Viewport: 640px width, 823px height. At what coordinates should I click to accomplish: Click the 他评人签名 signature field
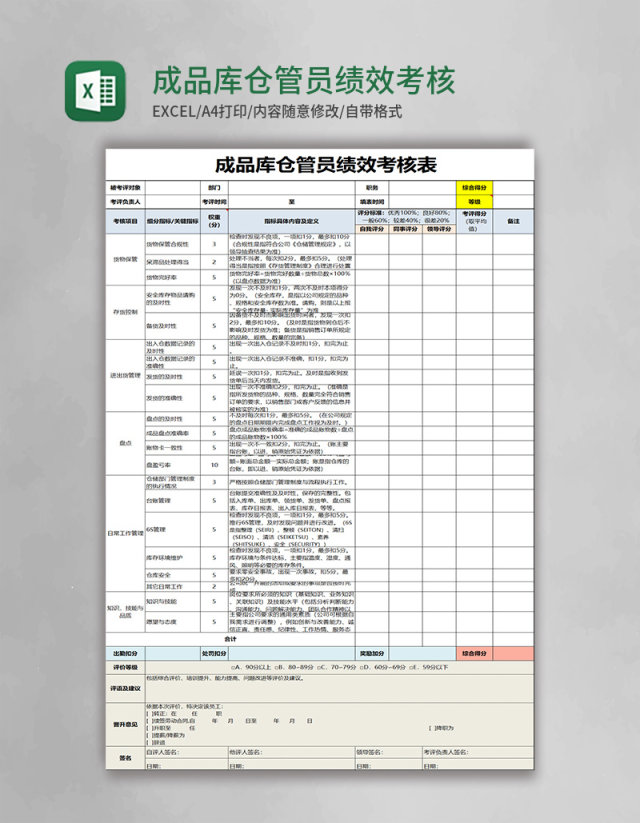291,753
